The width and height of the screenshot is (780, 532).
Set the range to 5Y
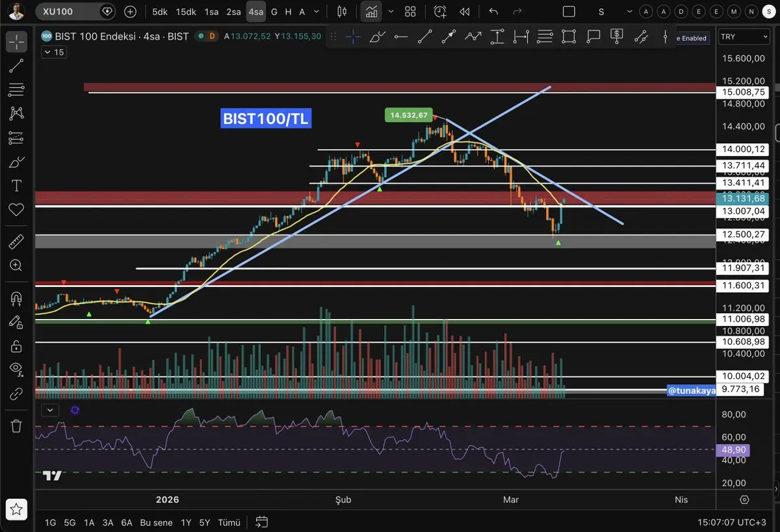[x=205, y=522]
